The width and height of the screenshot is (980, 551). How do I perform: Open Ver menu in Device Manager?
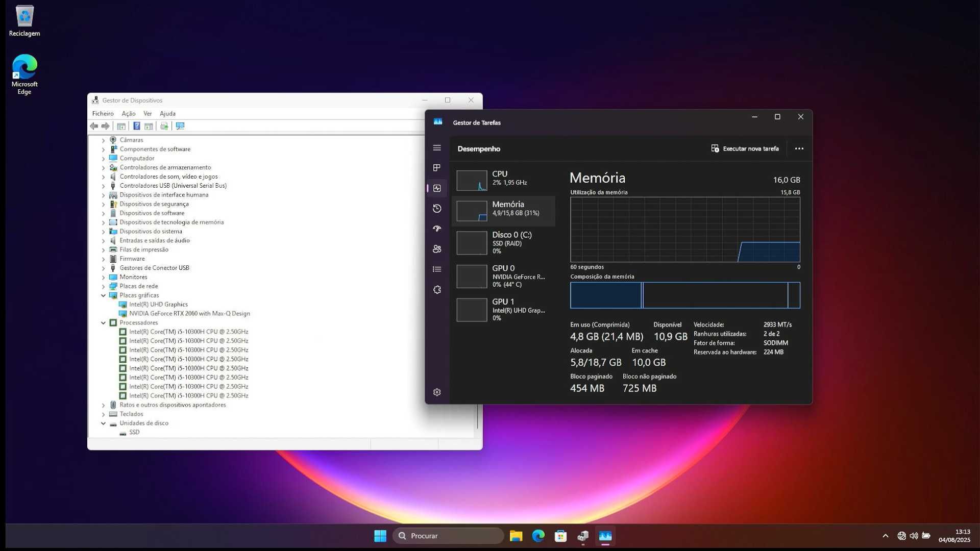(148, 114)
